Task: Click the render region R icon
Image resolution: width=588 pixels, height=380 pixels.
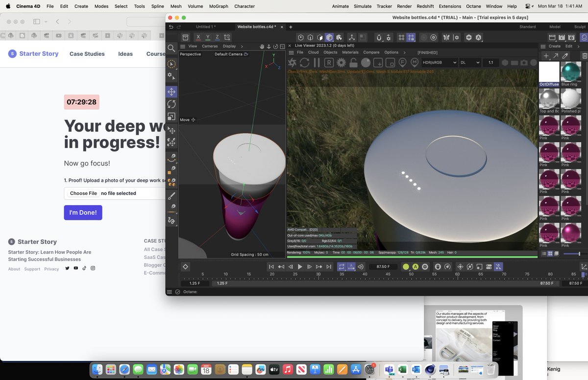Action: 329,63
